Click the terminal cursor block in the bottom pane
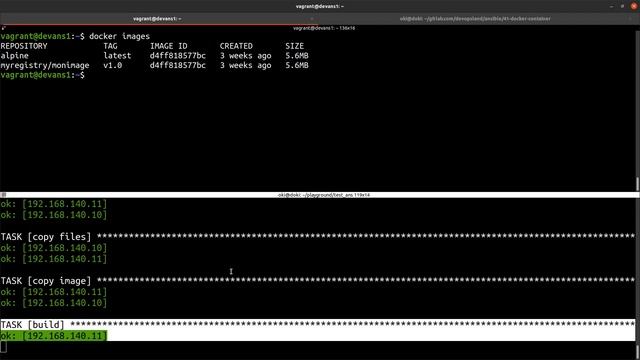Image resolution: width=640 pixels, height=360 pixels. pos(3,347)
